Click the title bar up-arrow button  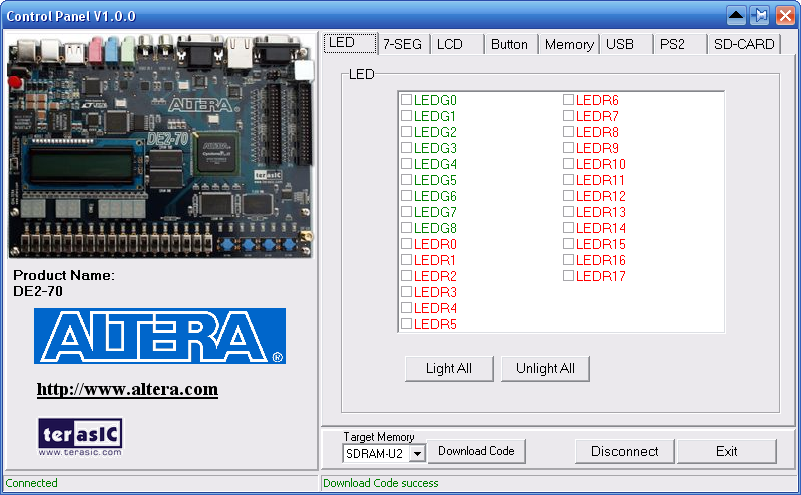[736, 15]
